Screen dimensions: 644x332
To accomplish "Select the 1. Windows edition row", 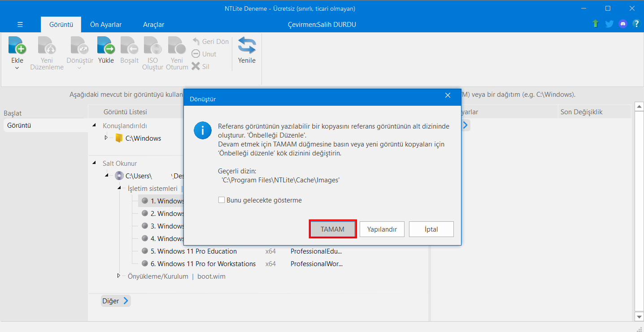I will coord(161,201).
